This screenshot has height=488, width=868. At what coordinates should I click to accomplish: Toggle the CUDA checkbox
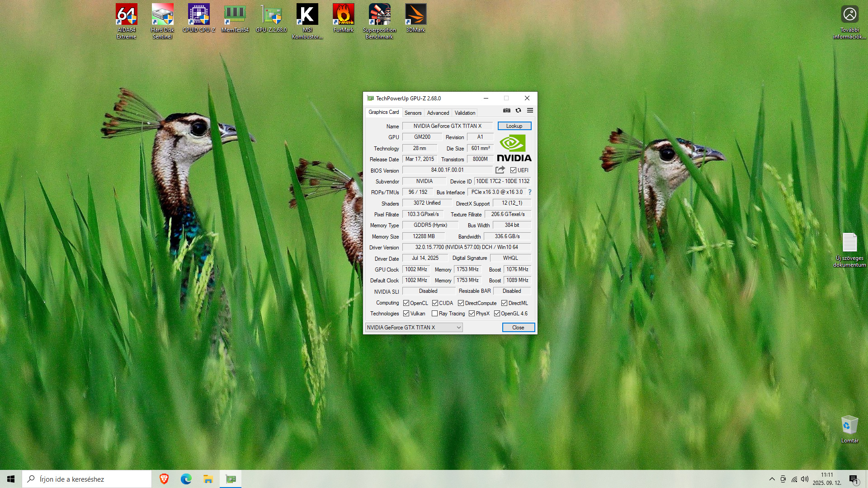pyautogui.click(x=435, y=303)
